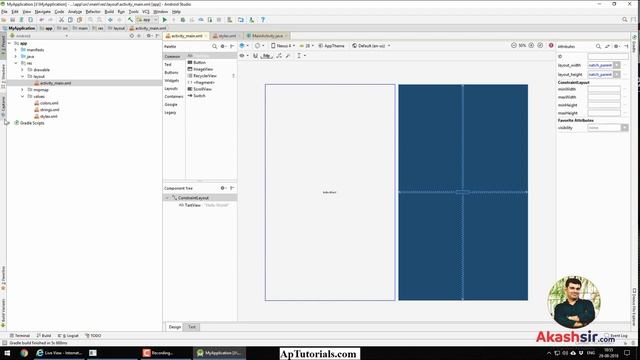Switch to the Text editor tab
The image size is (640, 360).
click(192, 327)
